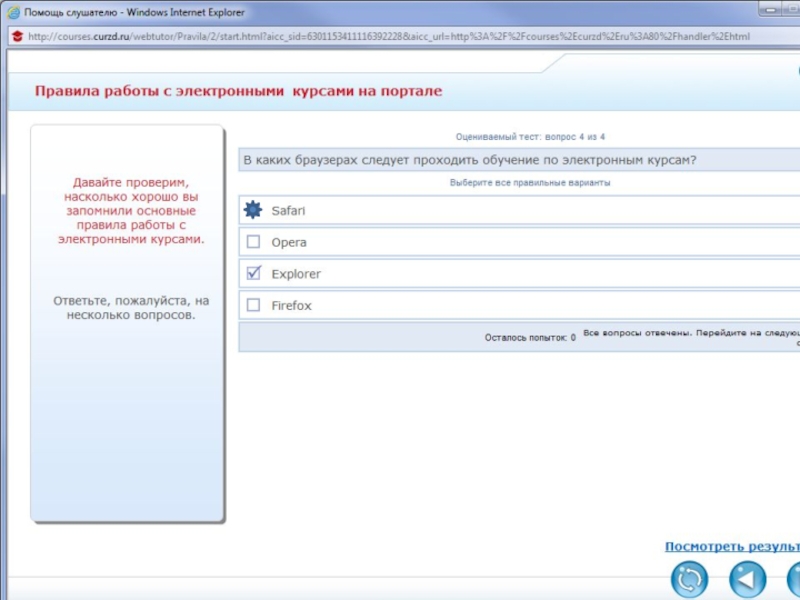The height and width of the screenshot is (600, 800).
Task: Uncheck the Explorer checkbox
Action: pyautogui.click(x=254, y=273)
